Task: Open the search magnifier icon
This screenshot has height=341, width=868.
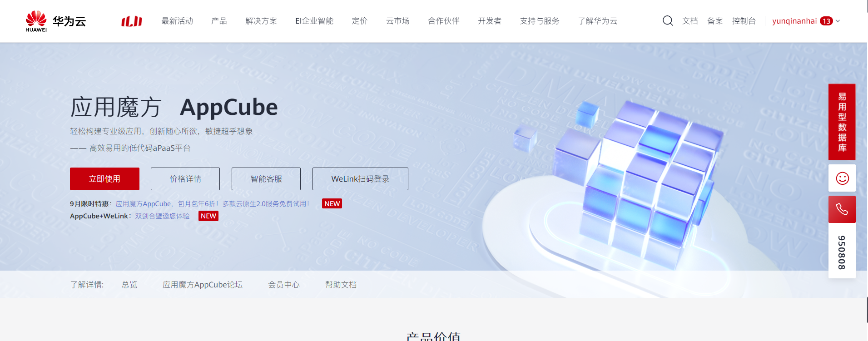Action: pyautogui.click(x=668, y=21)
